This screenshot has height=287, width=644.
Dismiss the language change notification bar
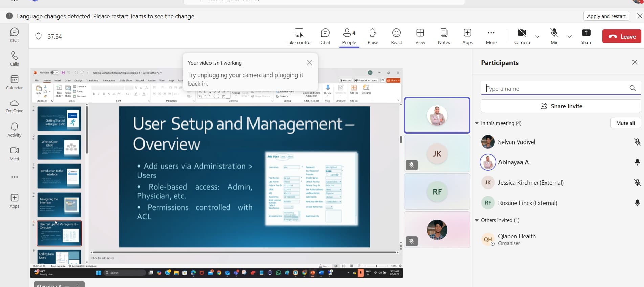click(640, 16)
